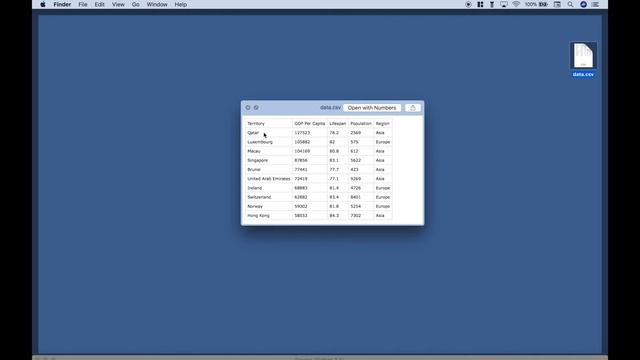Open the AirPlay display menu
Viewport: 640px width, 360px height.
[504, 4]
